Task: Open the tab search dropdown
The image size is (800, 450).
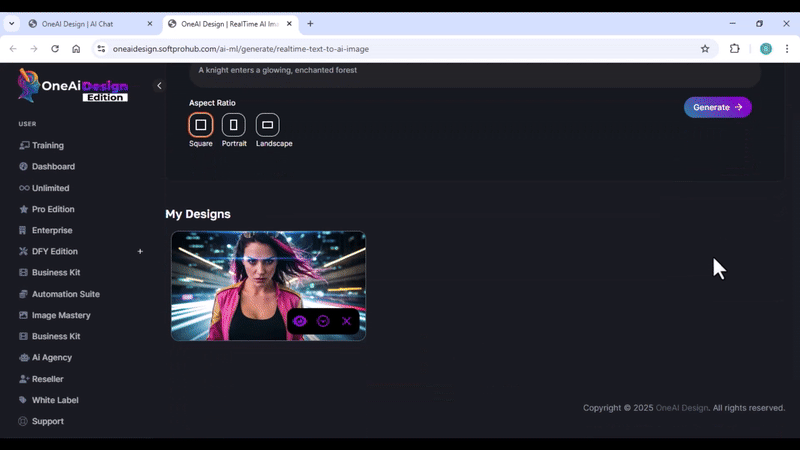Action: [11, 24]
